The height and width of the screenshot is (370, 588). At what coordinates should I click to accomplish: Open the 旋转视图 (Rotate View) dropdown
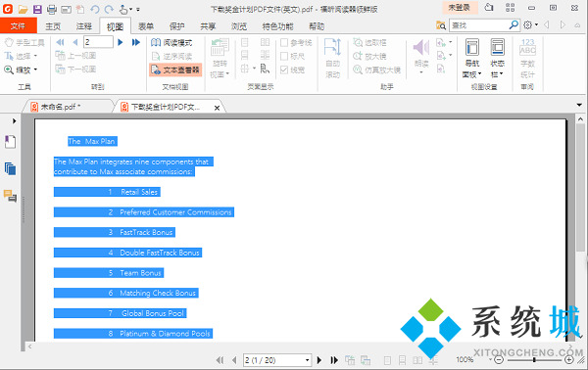pyautogui.click(x=220, y=74)
